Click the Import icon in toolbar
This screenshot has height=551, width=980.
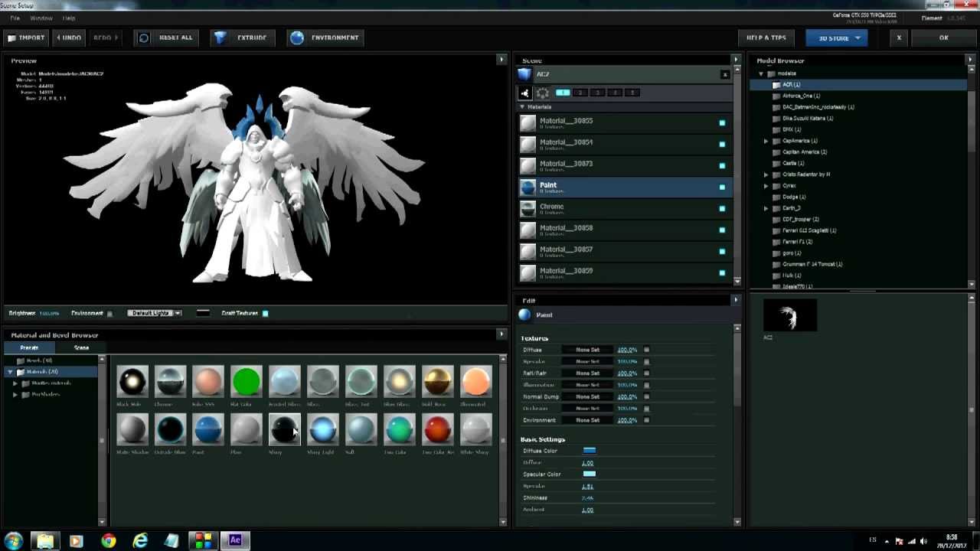coord(11,37)
